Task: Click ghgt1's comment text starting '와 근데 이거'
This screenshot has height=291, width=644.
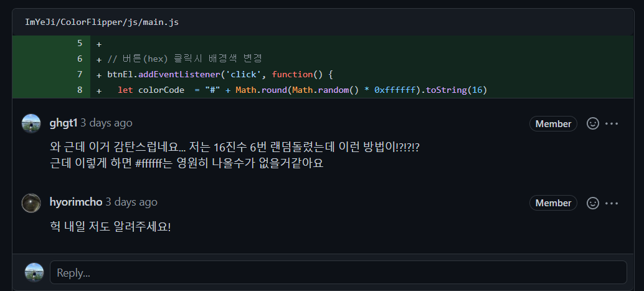Action: pos(234,146)
